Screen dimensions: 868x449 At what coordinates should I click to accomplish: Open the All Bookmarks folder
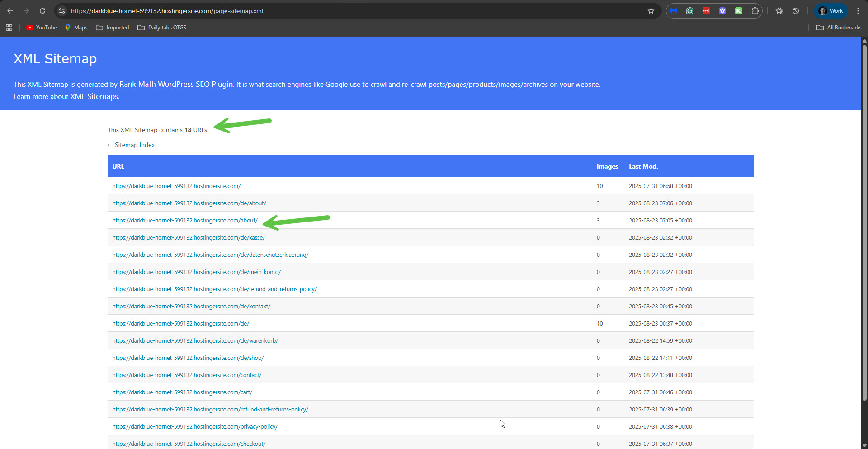pyautogui.click(x=839, y=28)
